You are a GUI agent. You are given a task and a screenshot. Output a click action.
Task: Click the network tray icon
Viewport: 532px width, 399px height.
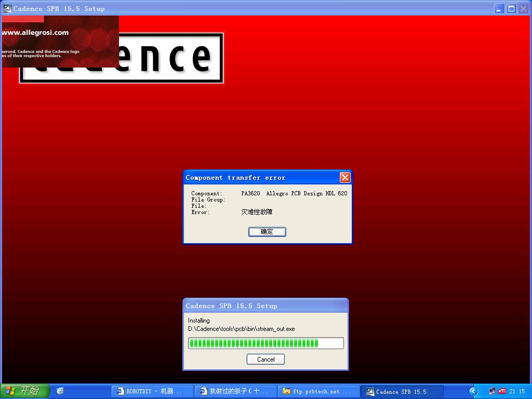coord(492,391)
